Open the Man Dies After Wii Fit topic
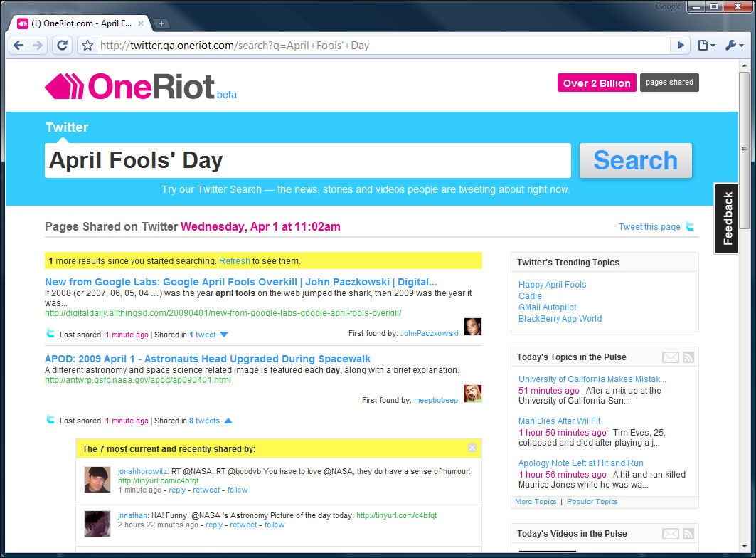The image size is (756, 558). pos(559,421)
